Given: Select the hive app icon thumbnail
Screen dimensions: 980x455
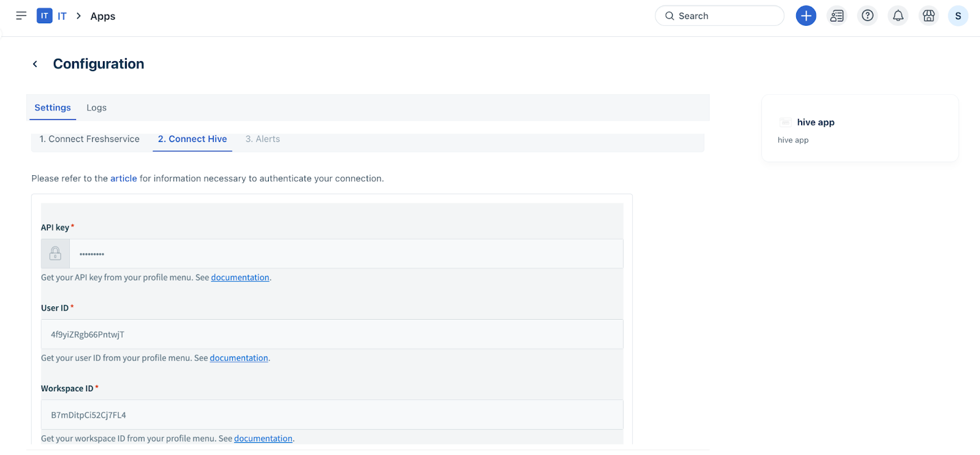Looking at the screenshot, I should tap(786, 122).
